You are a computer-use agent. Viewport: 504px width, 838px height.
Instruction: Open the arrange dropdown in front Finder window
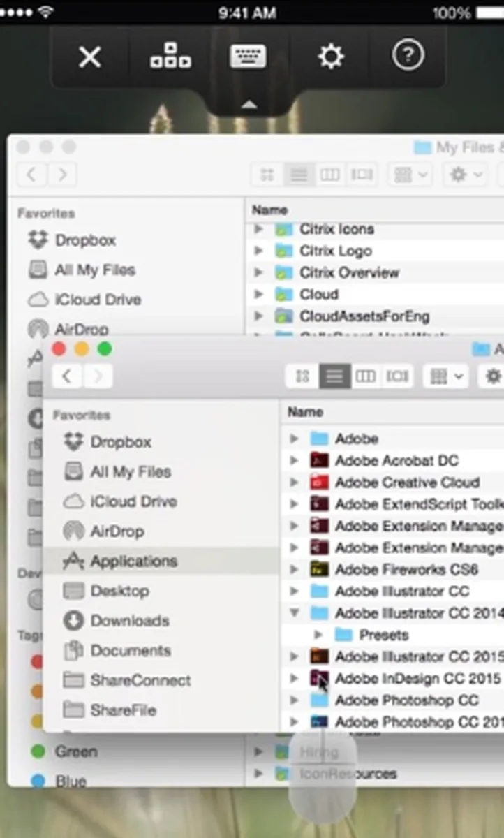tap(445, 376)
